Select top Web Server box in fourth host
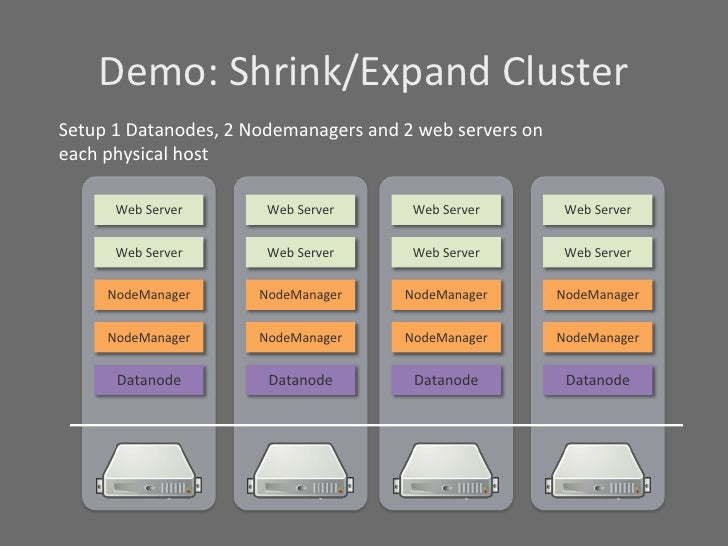Viewport: 728px width, 546px height. (x=598, y=210)
